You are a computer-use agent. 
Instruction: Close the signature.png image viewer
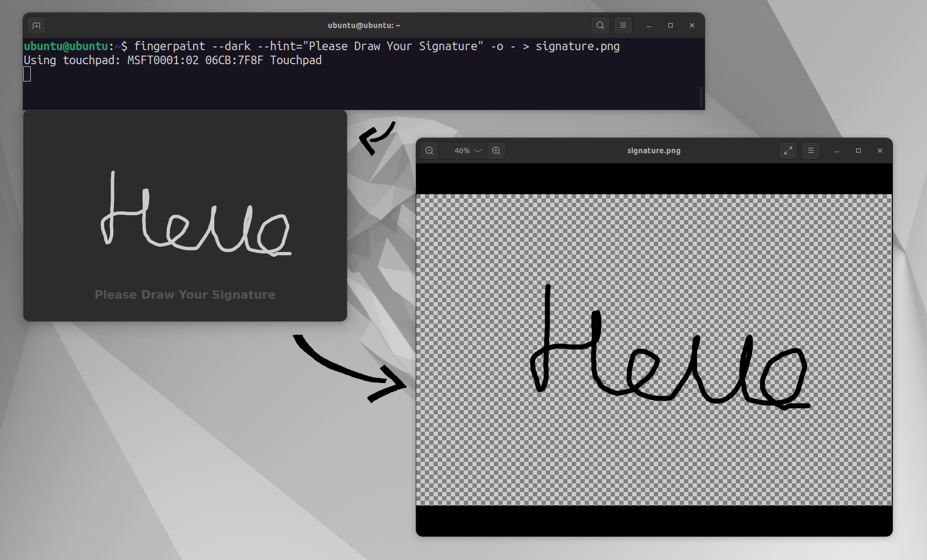pyautogui.click(x=880, y=151)
